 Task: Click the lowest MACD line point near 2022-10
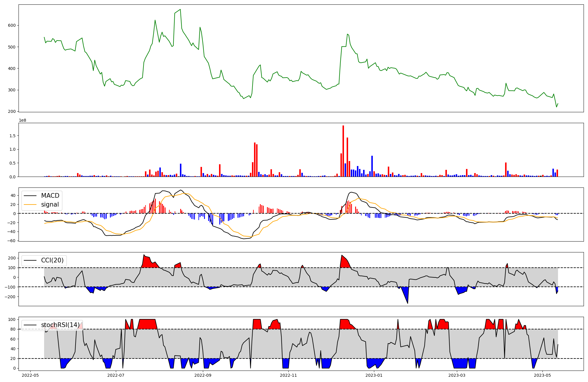tap(243, 239)
